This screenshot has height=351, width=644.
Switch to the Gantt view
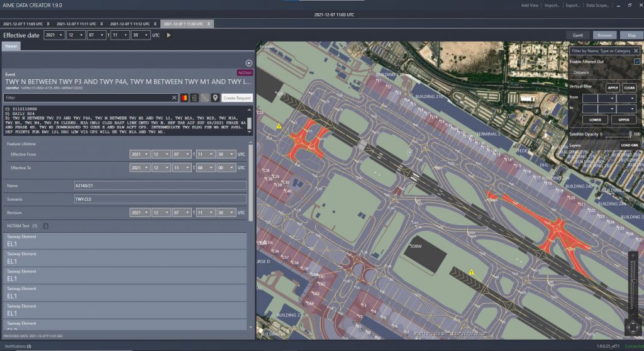click(578, 35)
